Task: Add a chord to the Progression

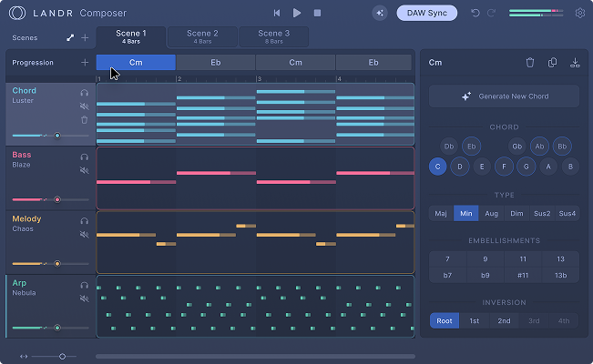Action: (x=85, y=63)
